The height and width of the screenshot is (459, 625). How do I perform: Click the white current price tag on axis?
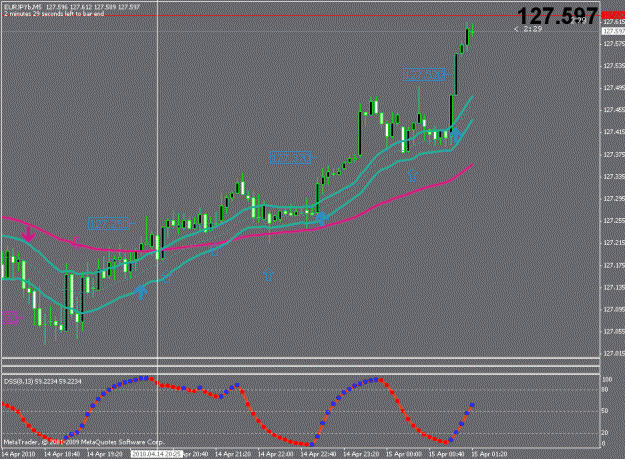pos(613,31)
